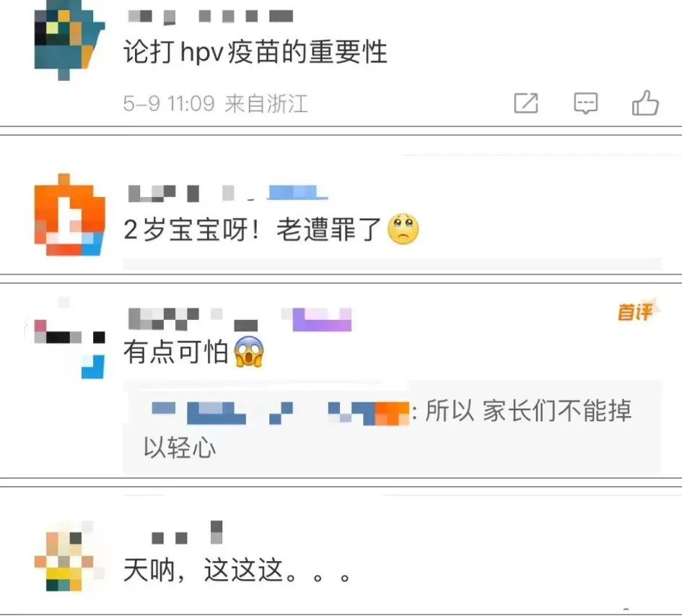The image size is (682, 616).
Task: Like the hpv vaccine comment with thumbs-up
Action: point(645,103)
